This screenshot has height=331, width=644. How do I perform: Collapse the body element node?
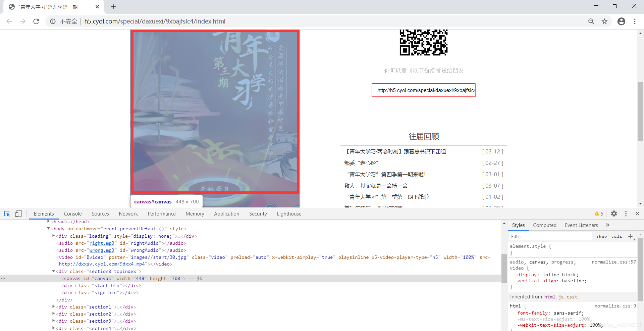[49, 228]
